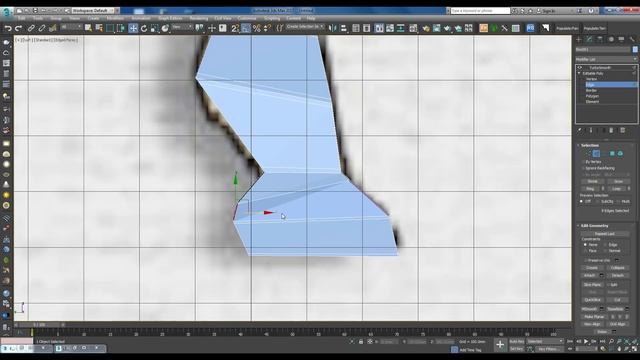Collapse the Selection rollout

pos(590,145)
